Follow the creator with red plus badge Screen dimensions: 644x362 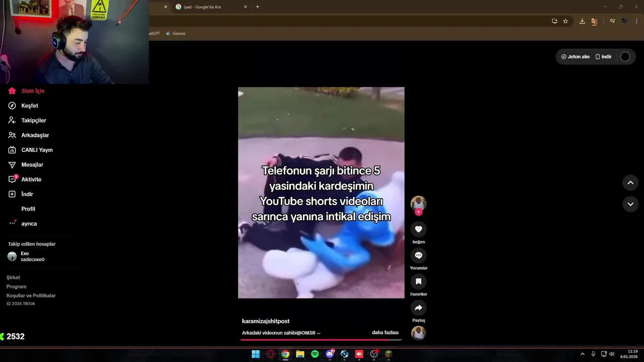418,212
